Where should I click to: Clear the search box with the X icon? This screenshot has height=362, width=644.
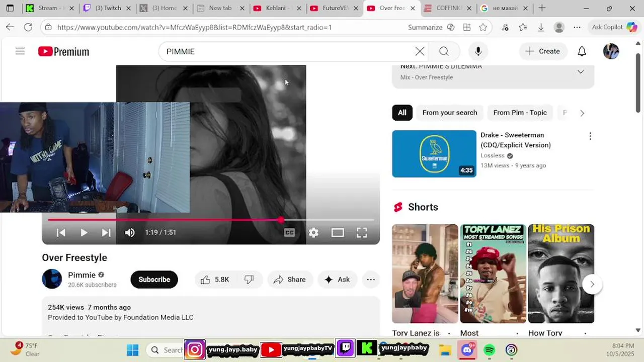coord(420,51)
